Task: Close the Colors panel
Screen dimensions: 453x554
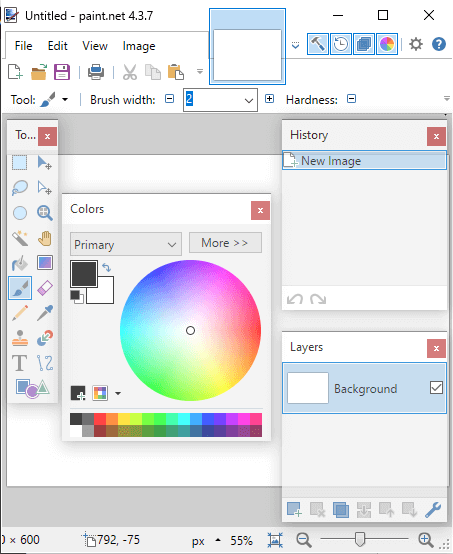Action: [260, 211]
